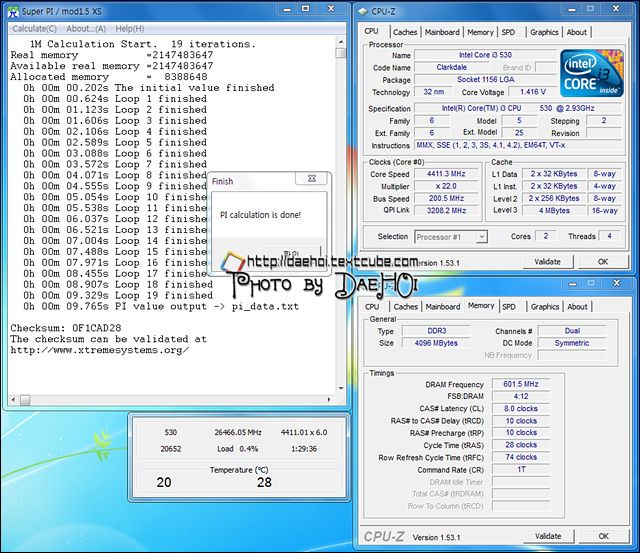Open the About...(A) menu in Super PI
Viewport: 640px width, 553px height.
(86, 29)
